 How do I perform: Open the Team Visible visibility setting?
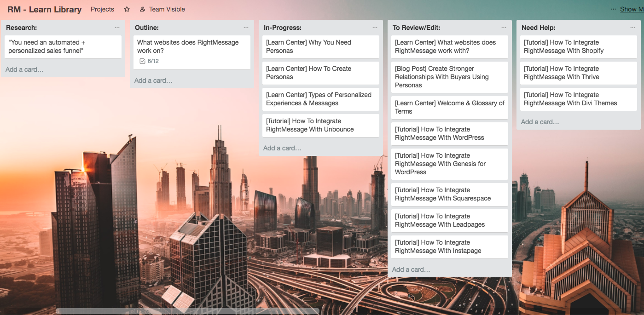point(162,9)
